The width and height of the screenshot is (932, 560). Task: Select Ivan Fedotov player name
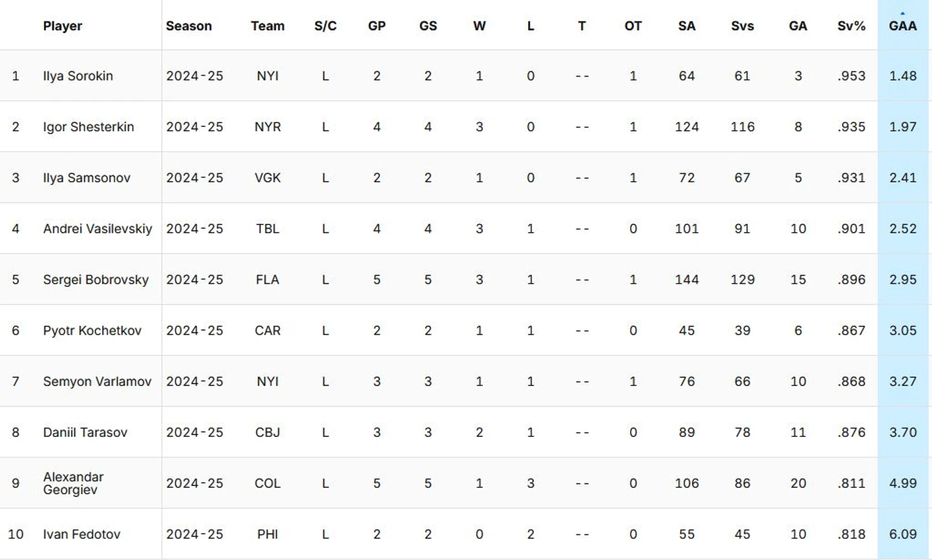pyautogui.click(x=81, y=534)
